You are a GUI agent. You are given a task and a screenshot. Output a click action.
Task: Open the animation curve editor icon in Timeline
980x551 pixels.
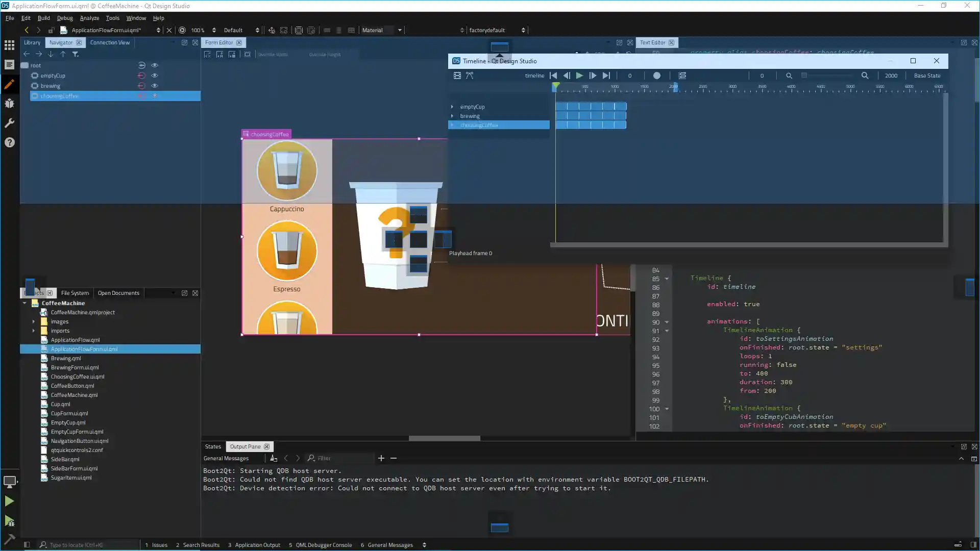[470, 76]
